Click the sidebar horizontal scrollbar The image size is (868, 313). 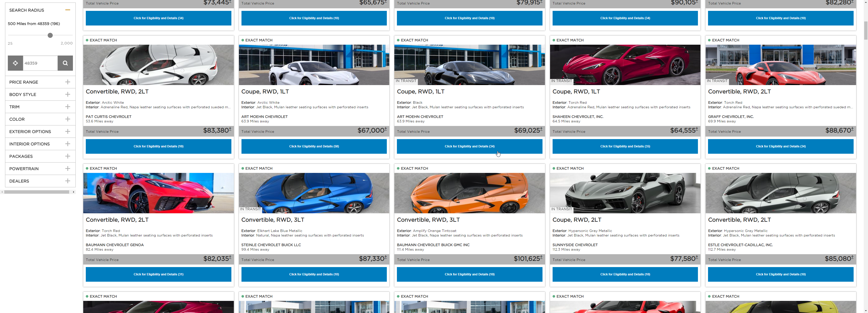(x=37, y=192)
